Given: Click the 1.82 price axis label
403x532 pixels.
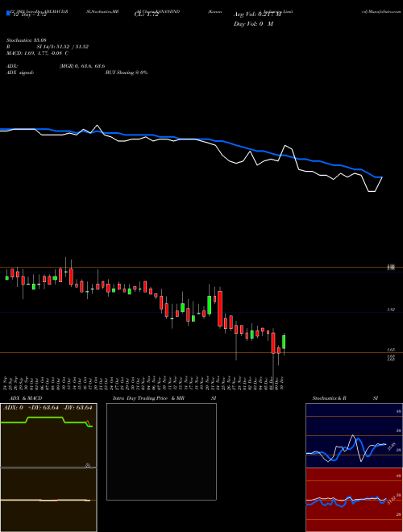Looking at the screenshot, I should coord(391,310).
